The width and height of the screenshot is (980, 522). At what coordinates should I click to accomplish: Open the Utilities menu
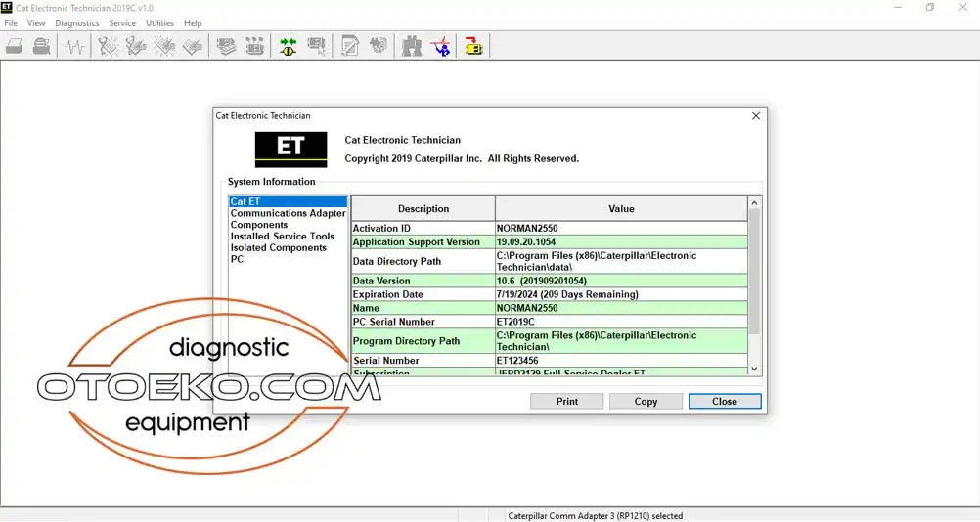(159, 23)
